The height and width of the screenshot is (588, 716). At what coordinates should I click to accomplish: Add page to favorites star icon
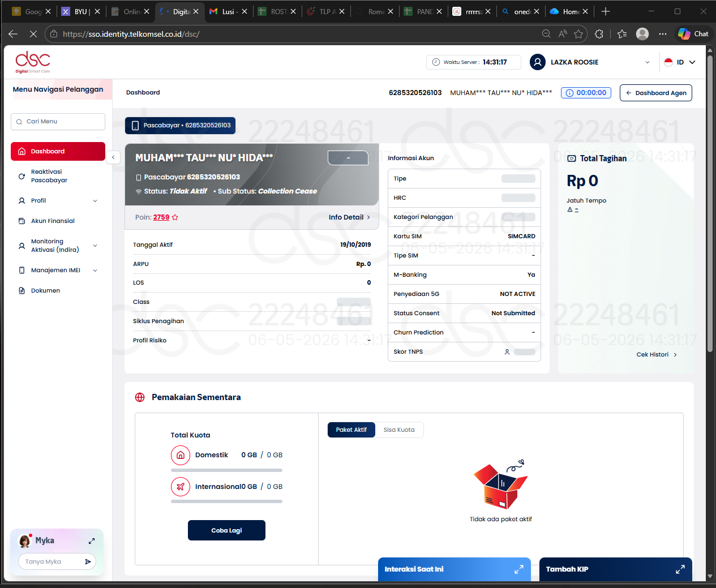click(578, 34)
